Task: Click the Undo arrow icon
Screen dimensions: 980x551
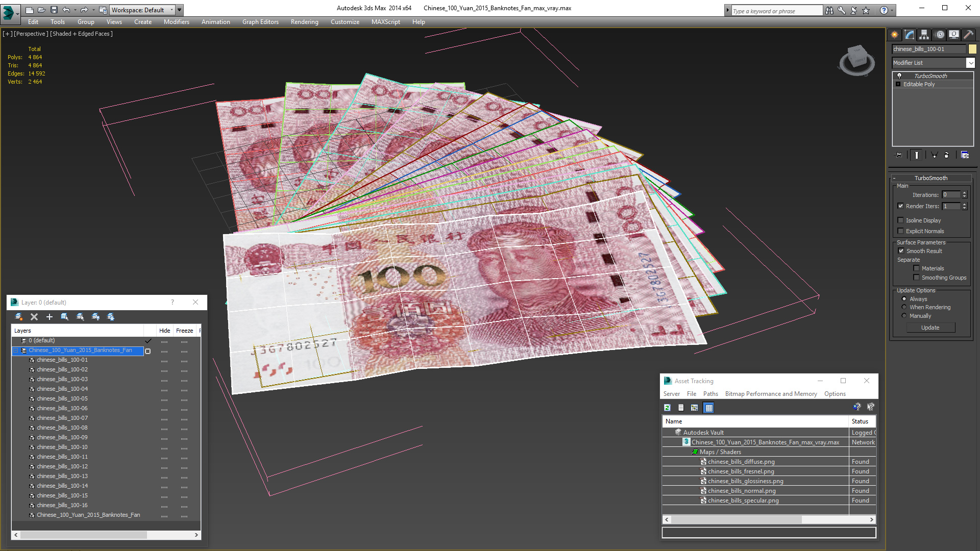Action: tap(66, 10)
